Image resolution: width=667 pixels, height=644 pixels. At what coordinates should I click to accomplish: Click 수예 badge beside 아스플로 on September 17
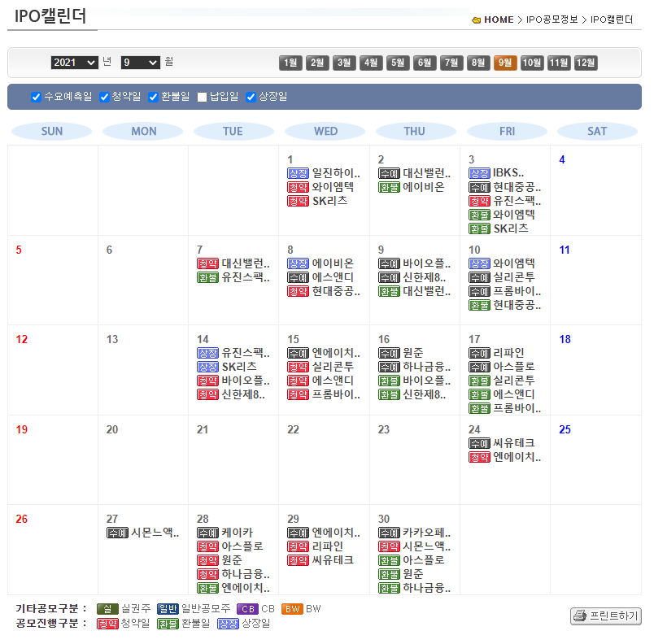(x=479, y=367)
